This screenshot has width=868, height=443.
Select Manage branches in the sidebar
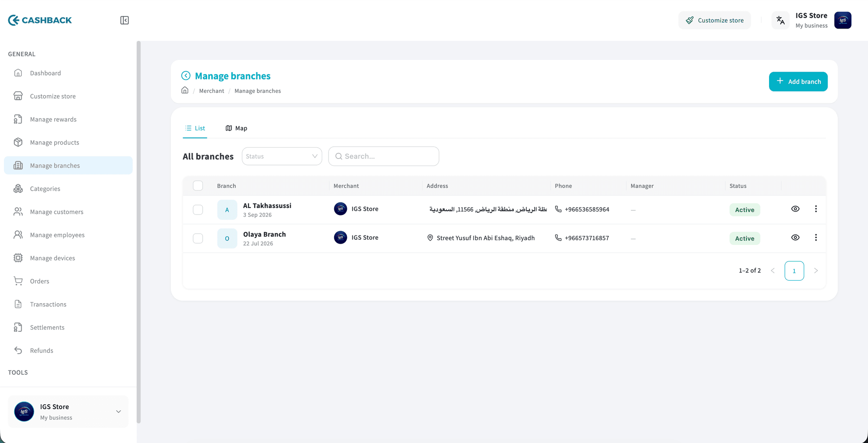[68, 165]
